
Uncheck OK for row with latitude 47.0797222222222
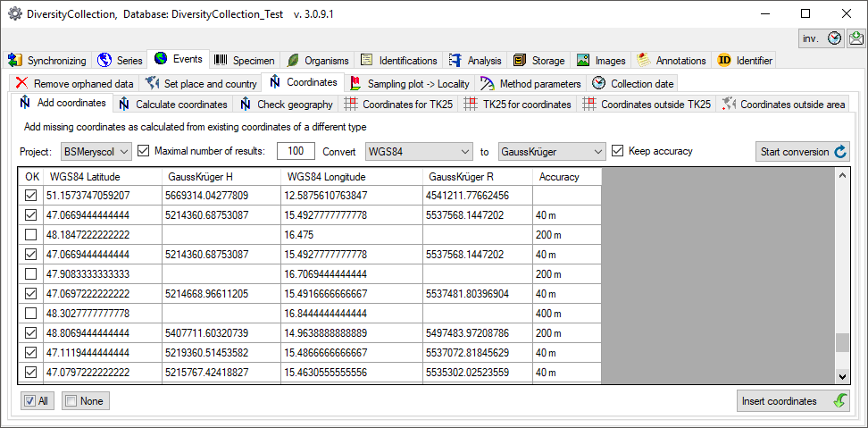pos(31,372)
